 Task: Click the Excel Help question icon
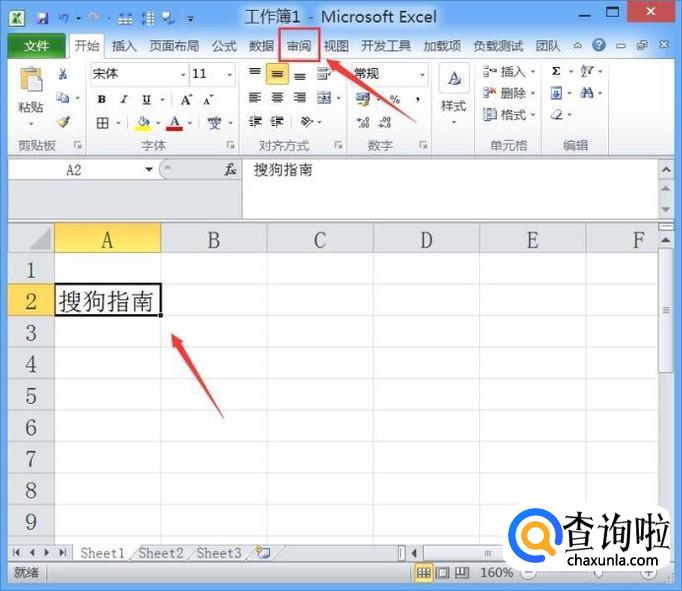click(x=599, y=45)
